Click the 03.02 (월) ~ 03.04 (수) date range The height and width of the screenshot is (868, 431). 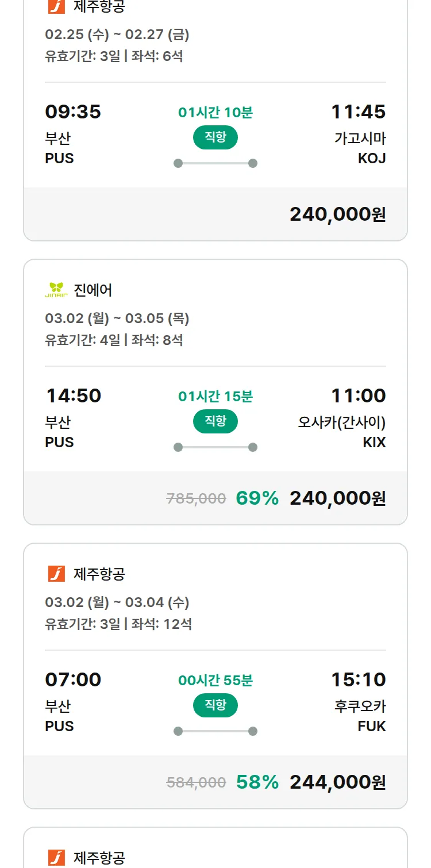coord(117,602)
